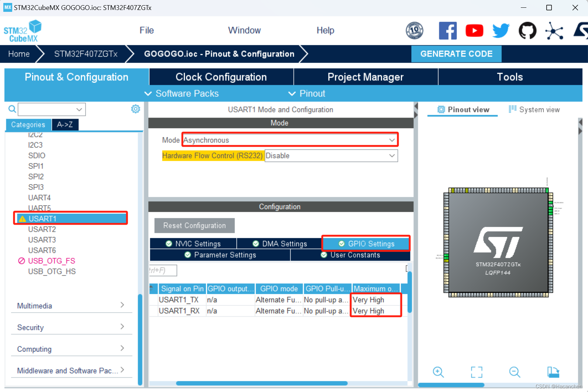Image resolution: width=588 pixels, height=392 pixels.
Task: Select the Categories list tab
Action: 28,125
